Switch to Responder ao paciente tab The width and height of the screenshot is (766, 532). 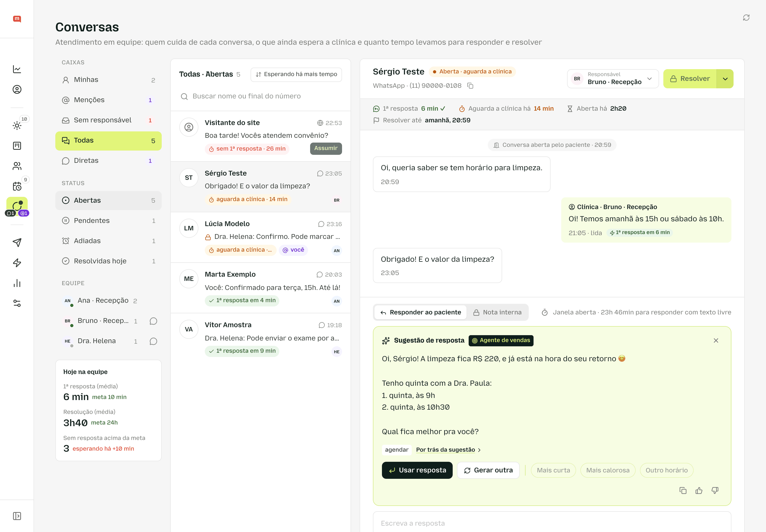420,312
